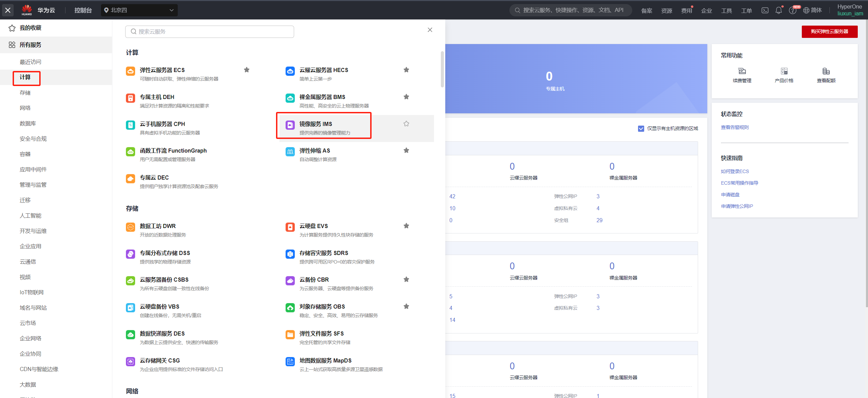Viewport: 868px width, 398px height.
Task: Open the Beijing-4 region dropdown
Action: pos(139,10)
